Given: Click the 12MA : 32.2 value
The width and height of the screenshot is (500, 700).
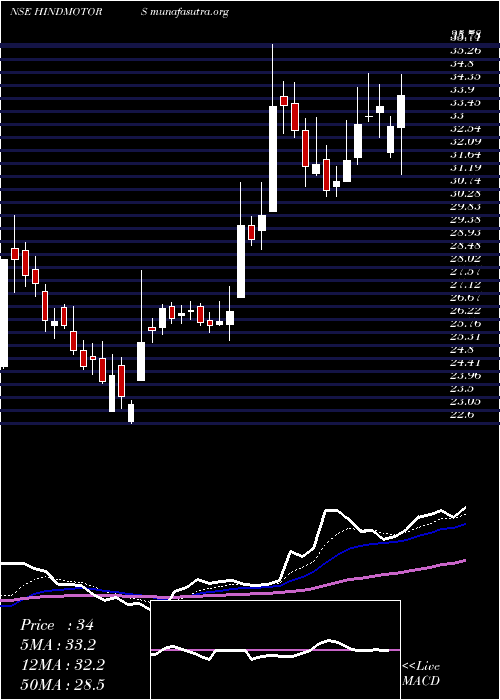Looking at the screenshot, I should pos(62,665).
